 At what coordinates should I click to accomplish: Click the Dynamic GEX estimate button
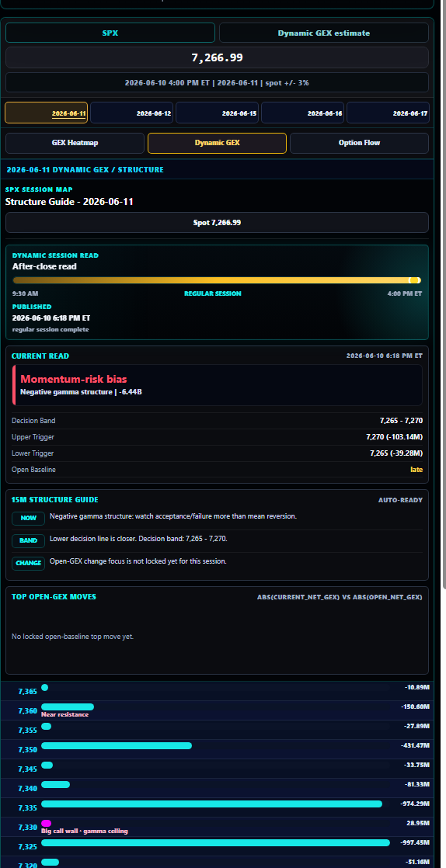click(x=323, y=33)
